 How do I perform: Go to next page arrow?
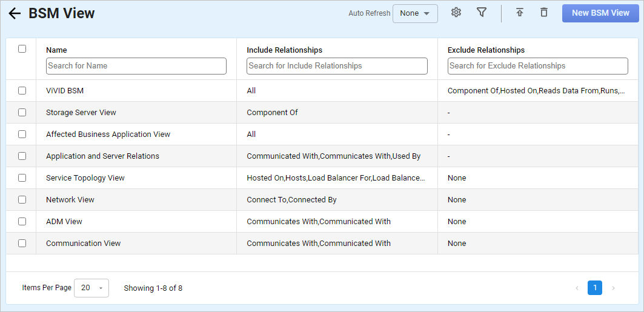pos(613,288)
